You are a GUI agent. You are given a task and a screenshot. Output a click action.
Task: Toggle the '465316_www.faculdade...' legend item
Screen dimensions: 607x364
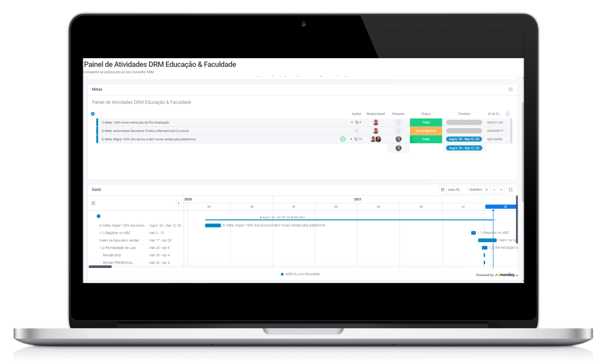click(302, 274)
